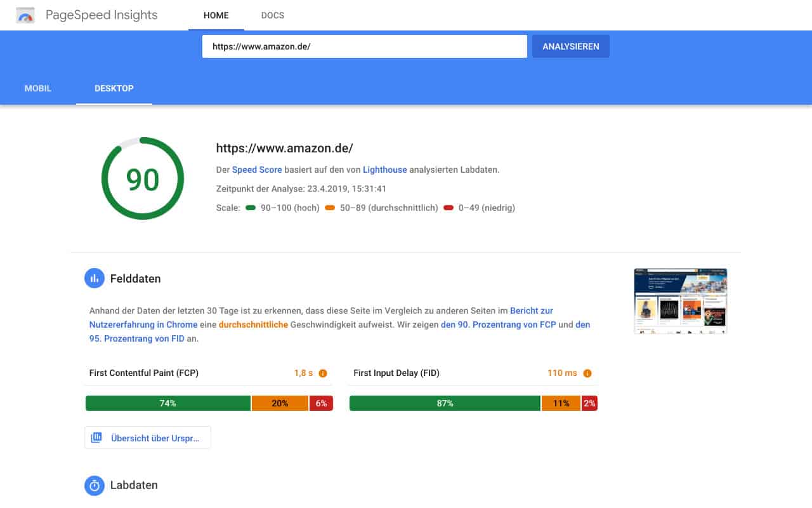Image resolution: width=812 pixels, height=508 pixels.
Task: Click the 110 ms FID value
Action: (x=562, y=373)
